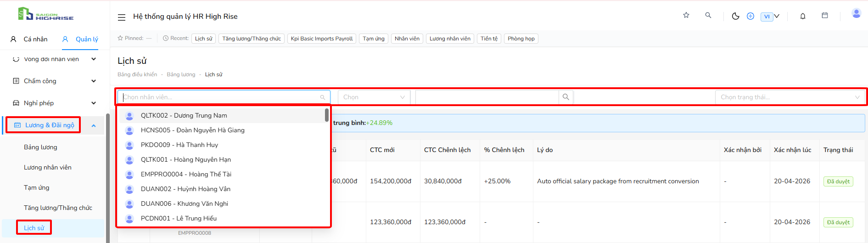Go to Bảng điều khiển breadcrumb
This screenshot has height=243, width=868.
(137, 74)
